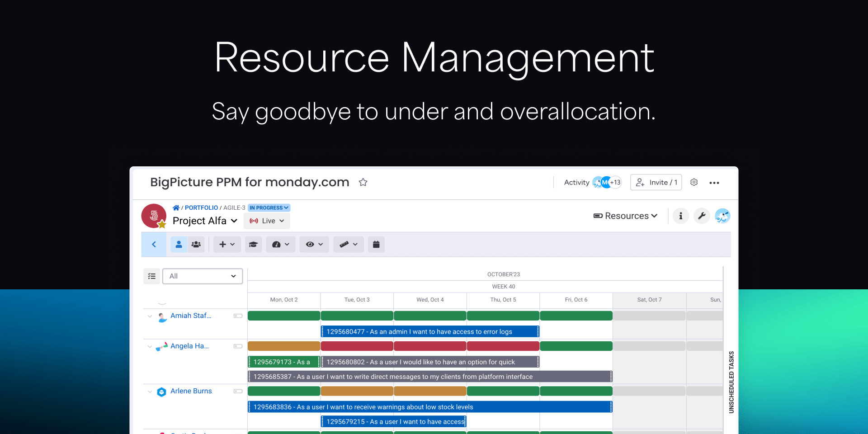Open the gauge workload dropdown
868x434 pixels.
point(281,244)
